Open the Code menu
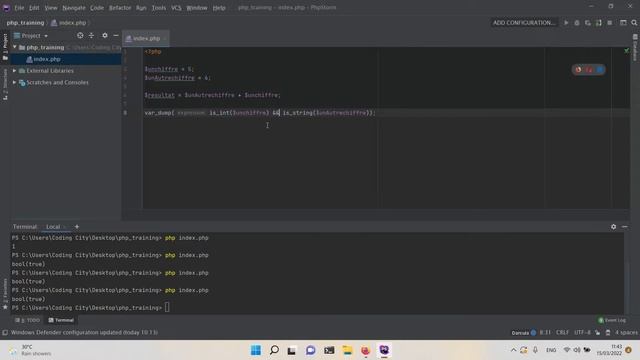Screen dimensions: 640x360 (x=97, y=8)
